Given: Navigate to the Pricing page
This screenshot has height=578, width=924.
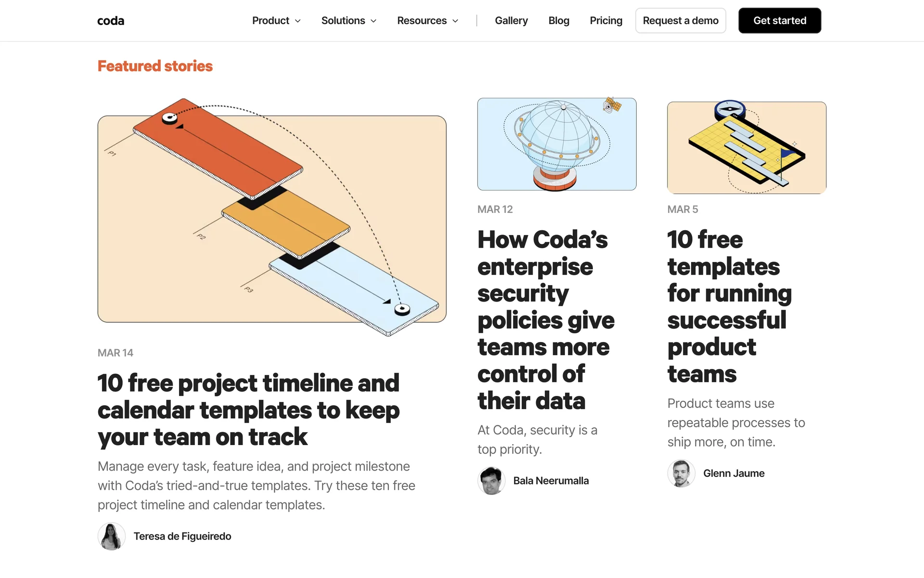Looking at the screenshot, I should 606,21.
